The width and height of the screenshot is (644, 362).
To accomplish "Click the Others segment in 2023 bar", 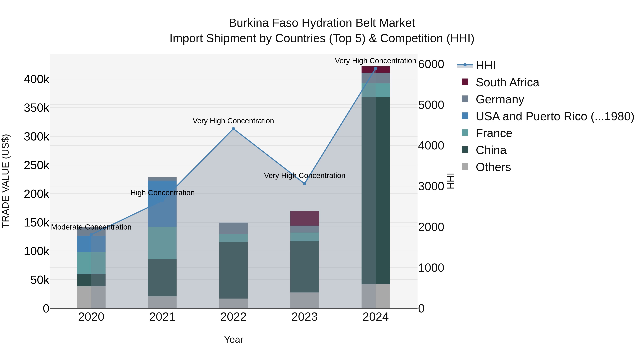I will 304,300.
